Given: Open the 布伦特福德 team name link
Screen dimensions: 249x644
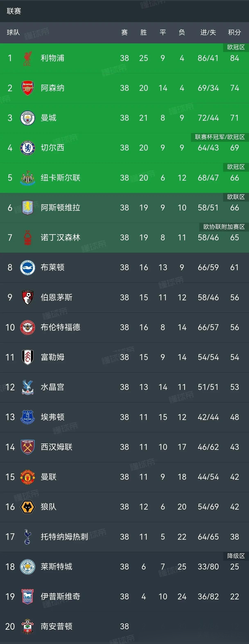Looking at the screenshot, I should pos(60,327).
